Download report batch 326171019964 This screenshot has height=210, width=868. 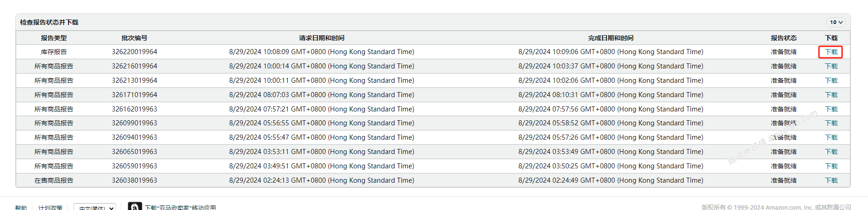[x=831, y=95]
